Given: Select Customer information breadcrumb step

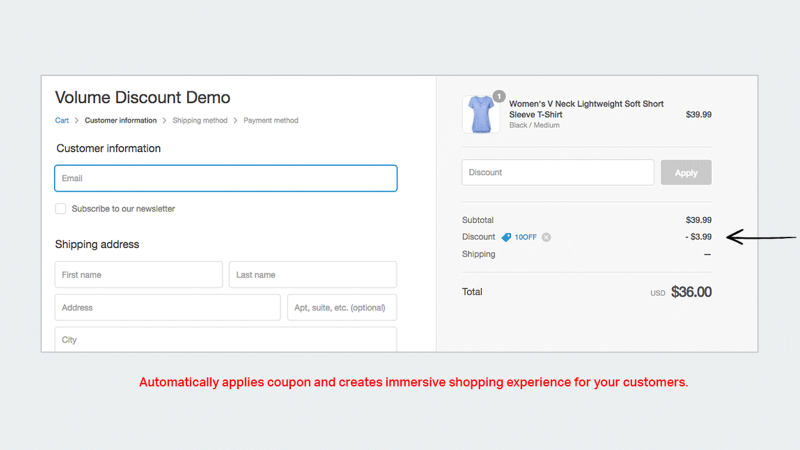Looking at the screenshot, I should (120, 120).
